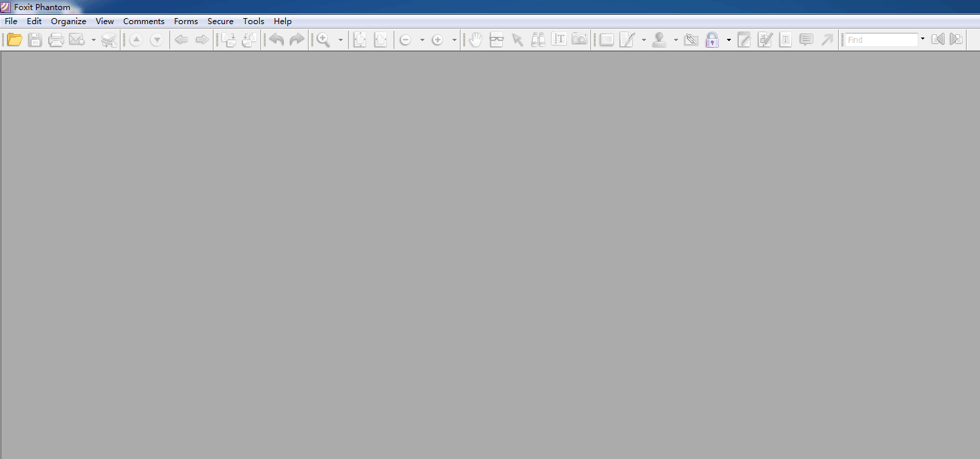Expand the dropdown next to the Zoom magnifier
The width and height of the screenshot is (980, 459).
coord(340,40)
